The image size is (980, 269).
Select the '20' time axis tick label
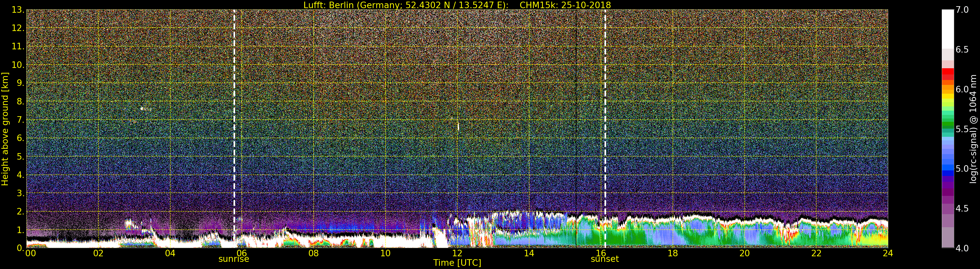point(745,253)
